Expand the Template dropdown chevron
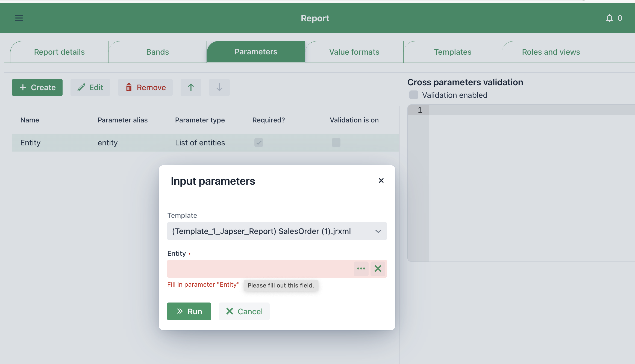The image size is (635, 364). (378, 231)
